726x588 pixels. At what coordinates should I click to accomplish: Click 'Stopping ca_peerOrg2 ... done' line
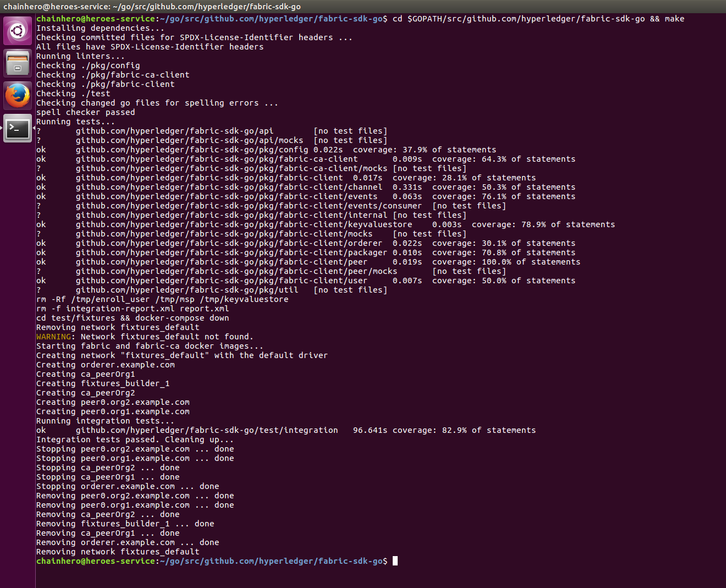click(x=108, y=468)
